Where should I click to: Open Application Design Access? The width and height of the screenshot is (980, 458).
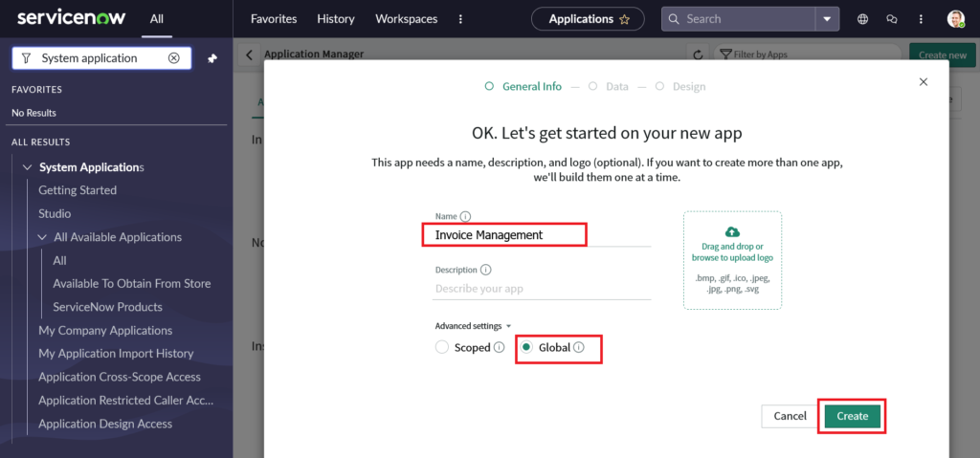[105, 424]
